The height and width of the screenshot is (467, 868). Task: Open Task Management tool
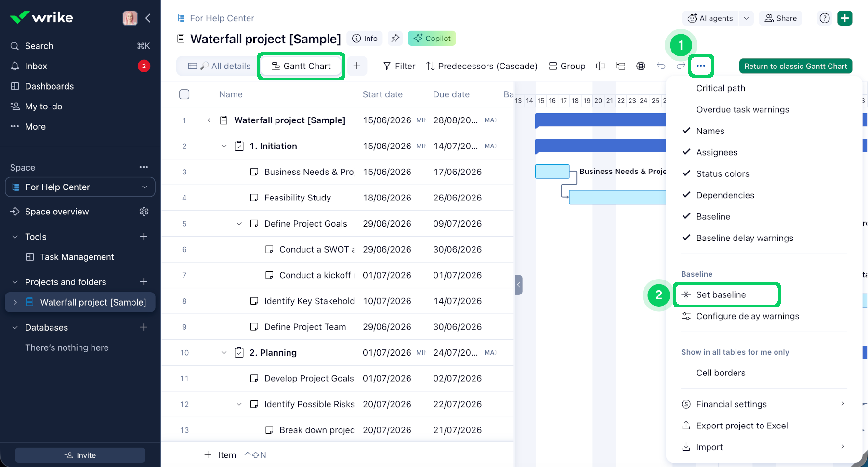(77, 257)
